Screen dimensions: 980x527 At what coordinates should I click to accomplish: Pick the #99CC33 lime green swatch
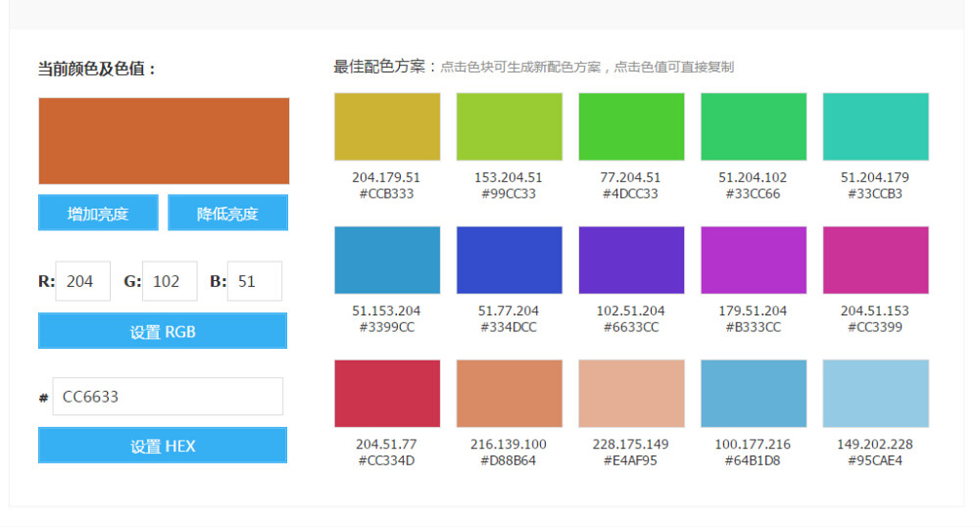(509, 126)
